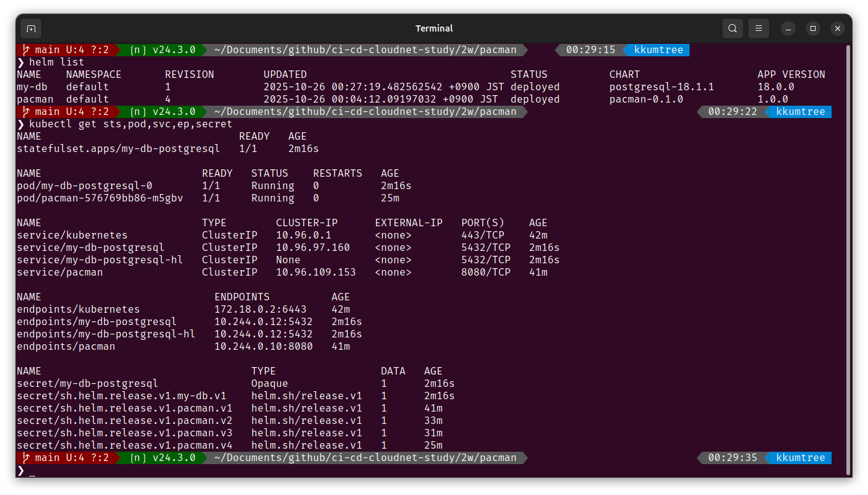The height and width of the screenshot is (495, 868).
Task: Click port 443/TCP
Action: pos(483,235)
